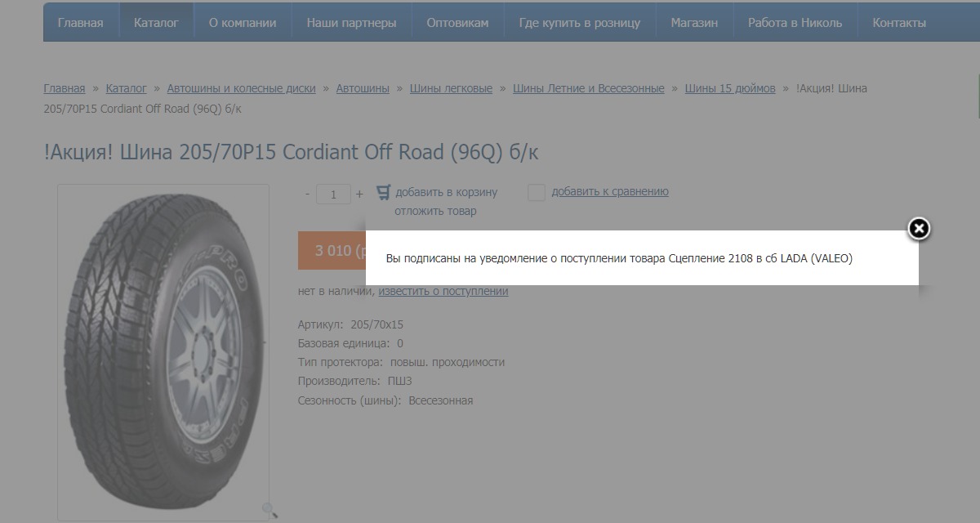Viewport: 980px width, 523px height.
Task: Go to Наши партнеры page
Action: 352,23
